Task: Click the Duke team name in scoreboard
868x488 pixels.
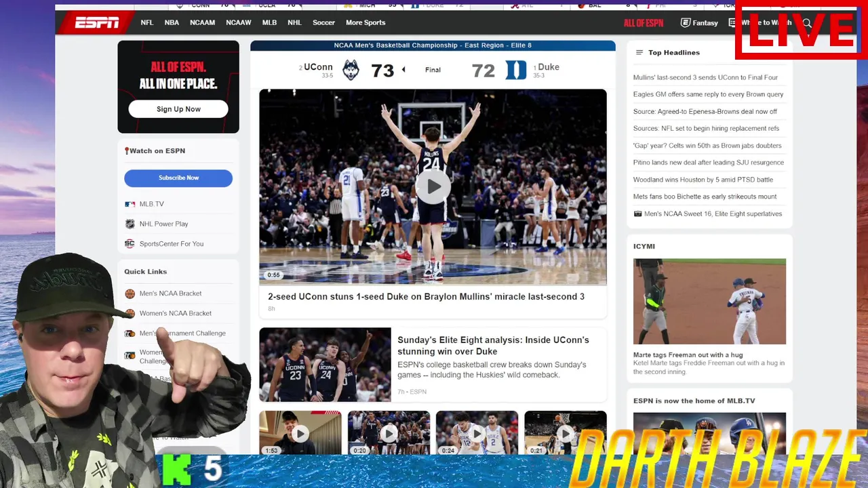Action: coord(549,67)
